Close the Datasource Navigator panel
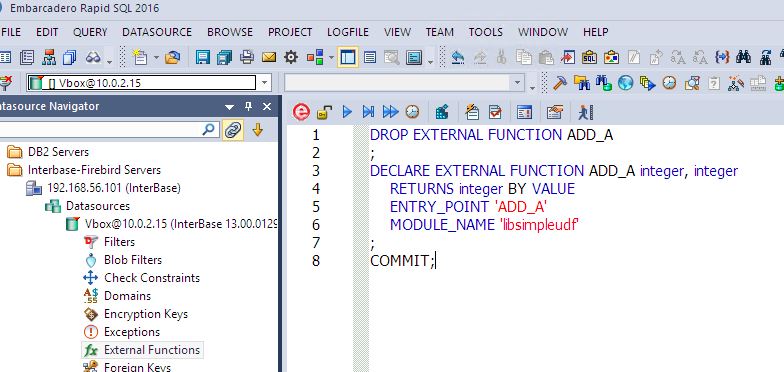Image resolution: width=784 pixels, height=372 pixels. click(x=267, y=106)
